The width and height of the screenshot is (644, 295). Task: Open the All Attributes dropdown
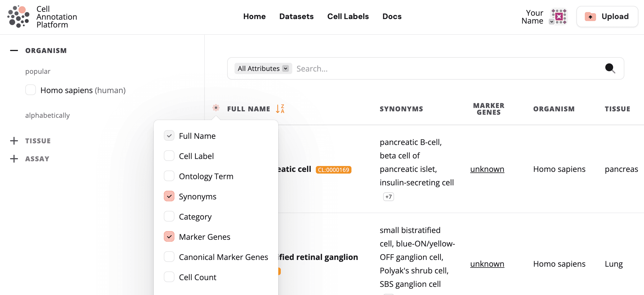pyautogui.click(x=263, y=68)
